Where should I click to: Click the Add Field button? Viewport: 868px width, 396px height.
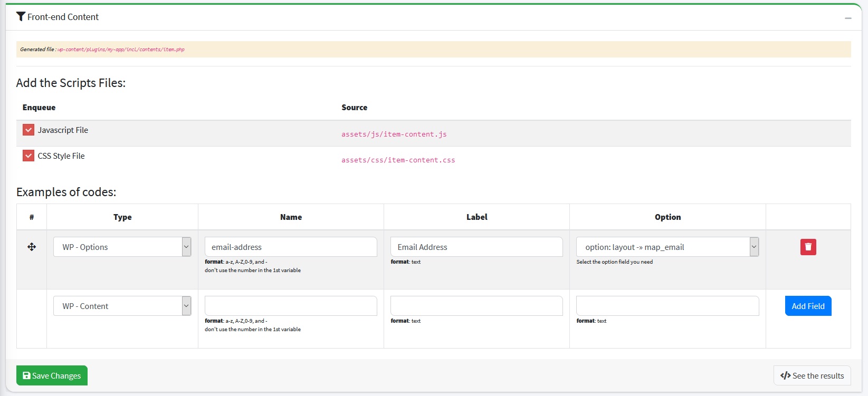click(808, 306)
